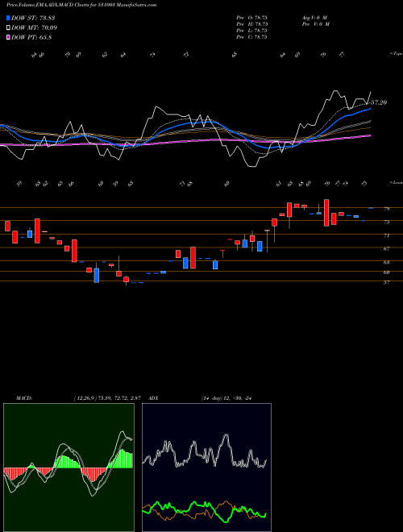Click the ADX (14 day) parameter values
The width and height of the screenshot is (403, 532).
pos(226,398)
